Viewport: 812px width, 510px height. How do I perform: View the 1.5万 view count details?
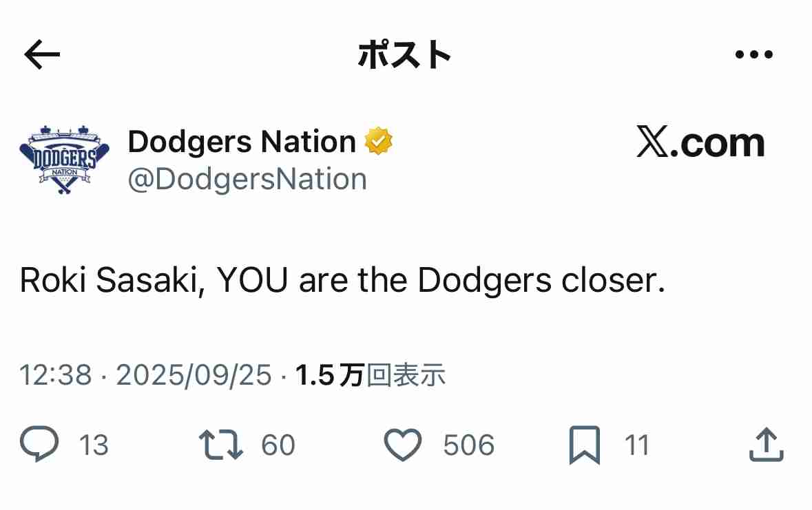click(x=371, y=375)
